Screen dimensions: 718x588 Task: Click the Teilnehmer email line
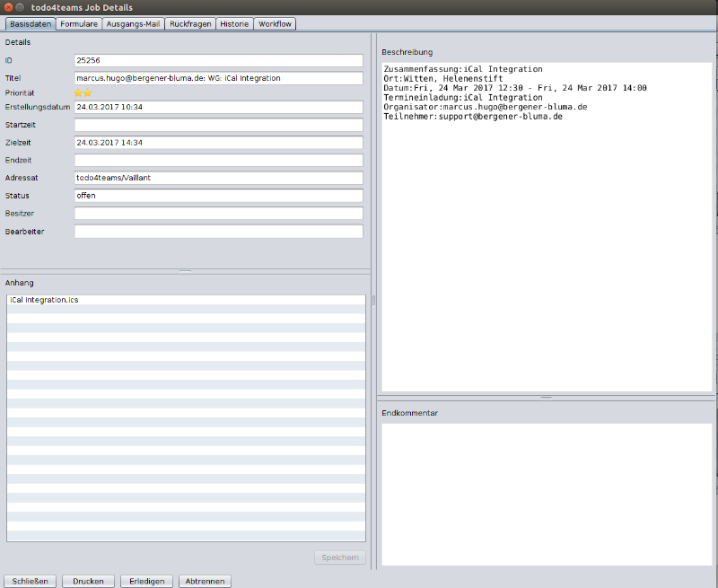click(x=473, y=117)
